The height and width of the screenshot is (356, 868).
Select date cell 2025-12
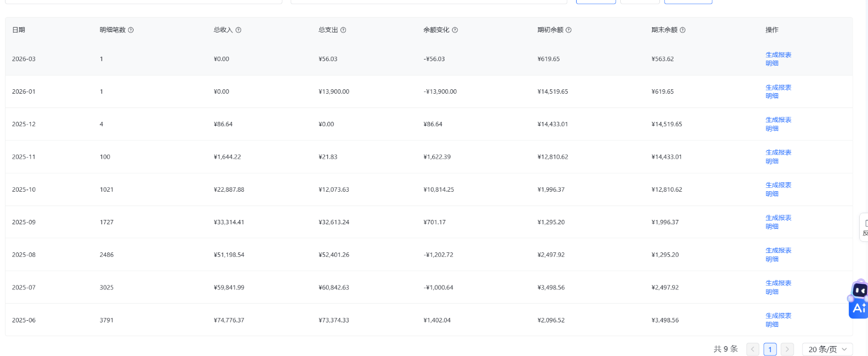coord(24,124)
